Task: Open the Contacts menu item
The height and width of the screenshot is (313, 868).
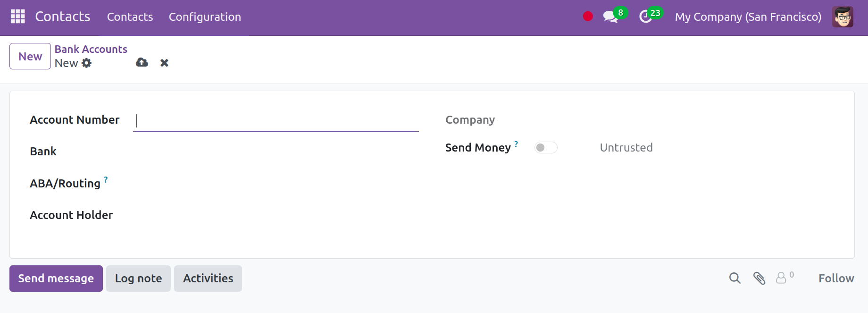Action: click(130, 17)
